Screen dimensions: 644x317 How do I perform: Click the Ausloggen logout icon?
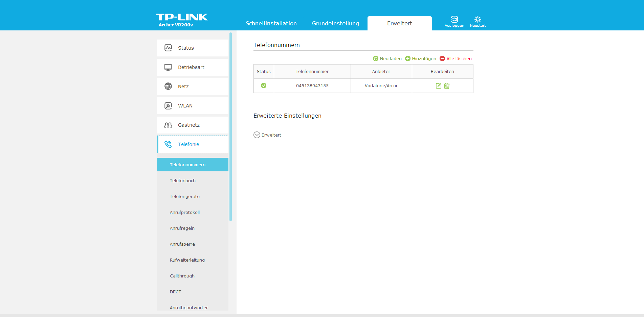[454, 20]
